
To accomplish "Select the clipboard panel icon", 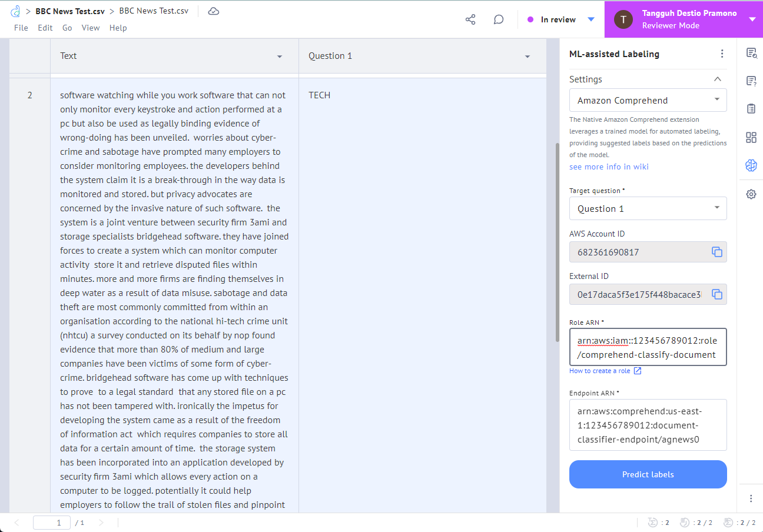I will (751, 108).
